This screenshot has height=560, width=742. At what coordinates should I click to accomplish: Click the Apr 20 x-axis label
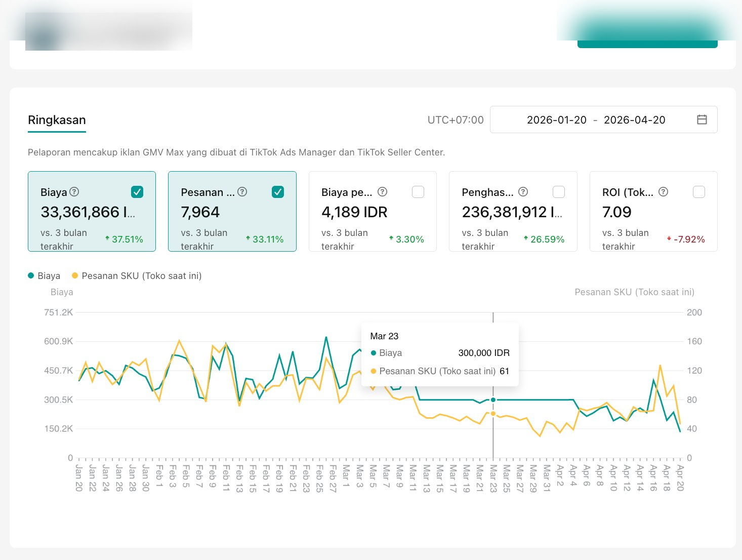pyautogui.click(x=680, y=477)
